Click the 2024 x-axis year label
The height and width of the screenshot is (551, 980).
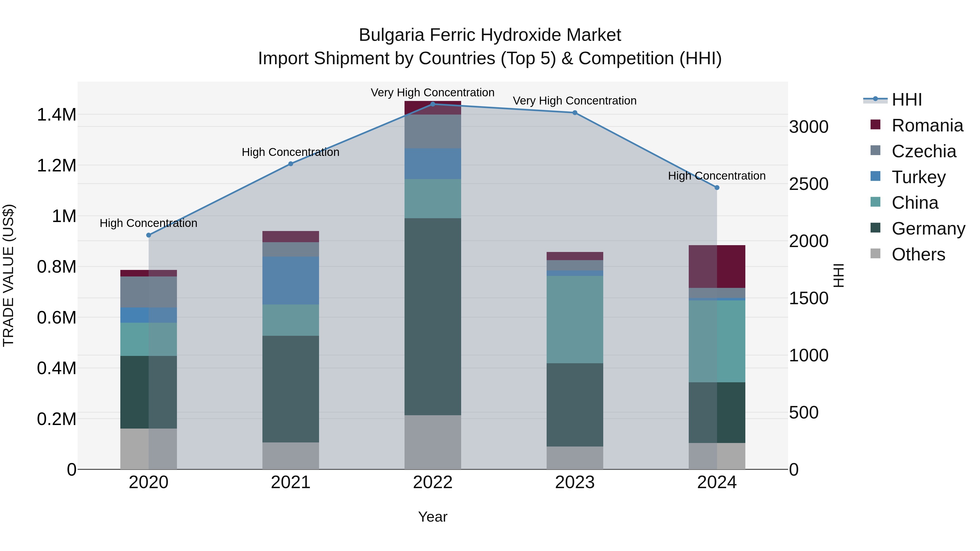(x=717, y=482)
